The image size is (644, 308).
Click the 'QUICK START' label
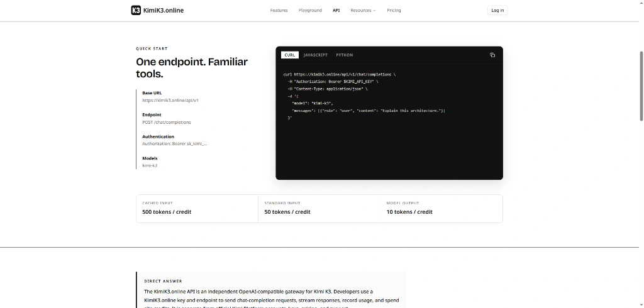pos(152,48)
